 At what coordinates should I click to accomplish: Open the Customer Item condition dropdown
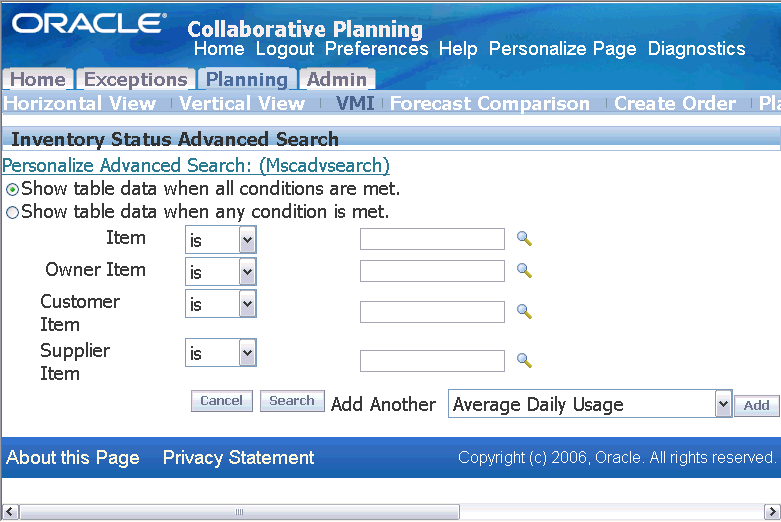point(221,303)
